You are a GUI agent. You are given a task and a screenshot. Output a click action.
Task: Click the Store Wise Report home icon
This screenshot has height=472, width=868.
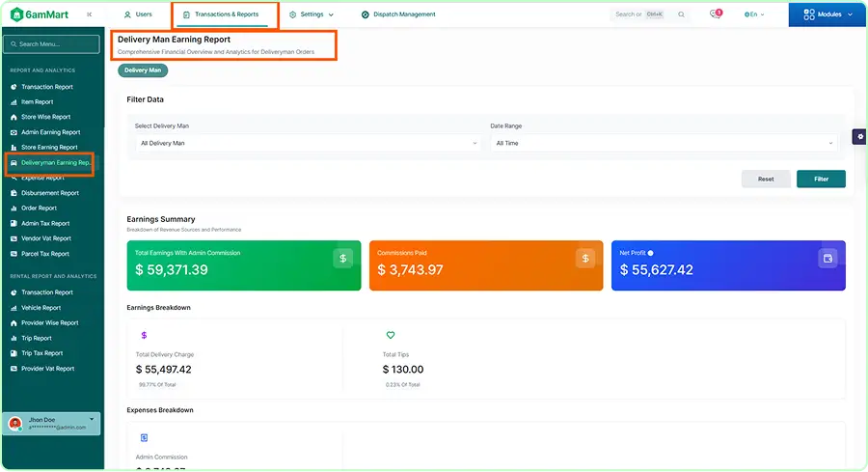pos(14,117)
